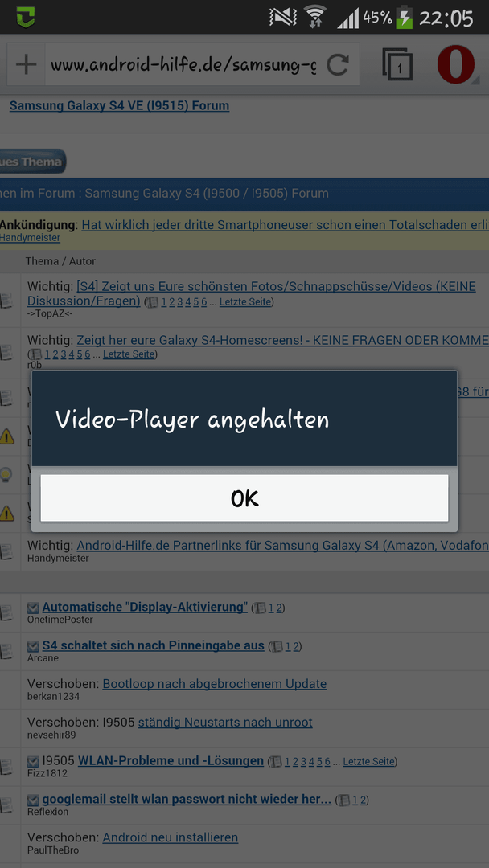Open googlemail stellt wlan passwort thread
489x868 pixels.
187,800
